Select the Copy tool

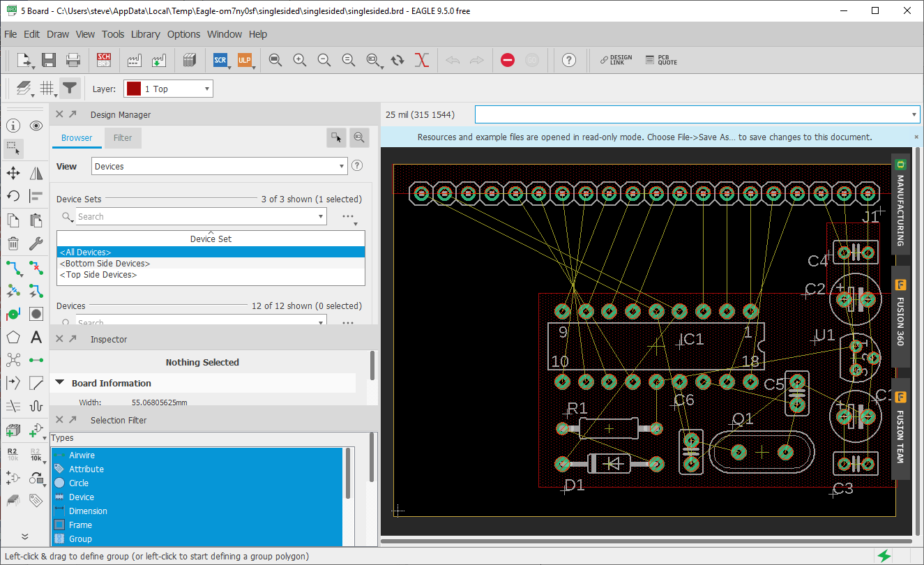[13, 220]
